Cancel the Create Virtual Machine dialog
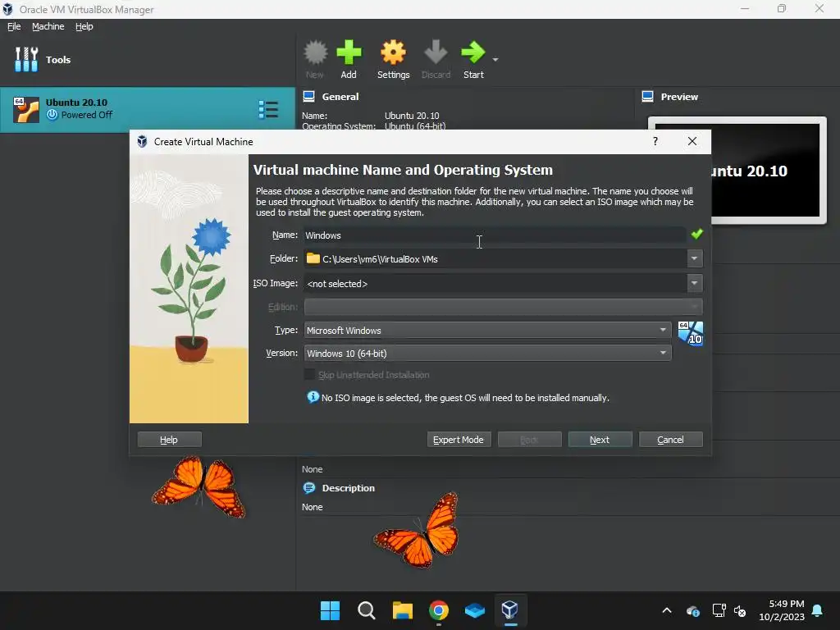The image size is (840, 630). (671, 440)
